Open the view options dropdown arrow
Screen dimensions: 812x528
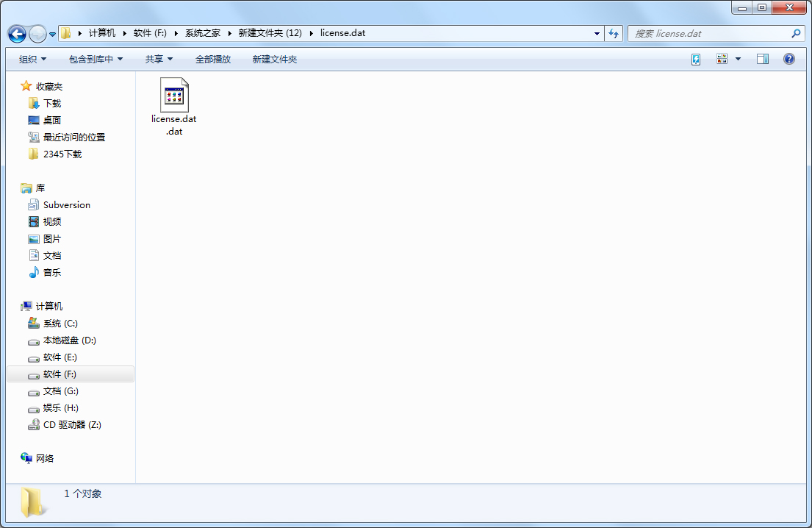coord(738,59)
